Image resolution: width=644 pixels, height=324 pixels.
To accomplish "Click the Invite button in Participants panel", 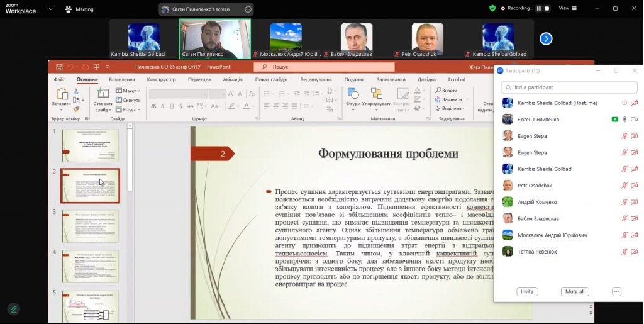I will [527, 291].
